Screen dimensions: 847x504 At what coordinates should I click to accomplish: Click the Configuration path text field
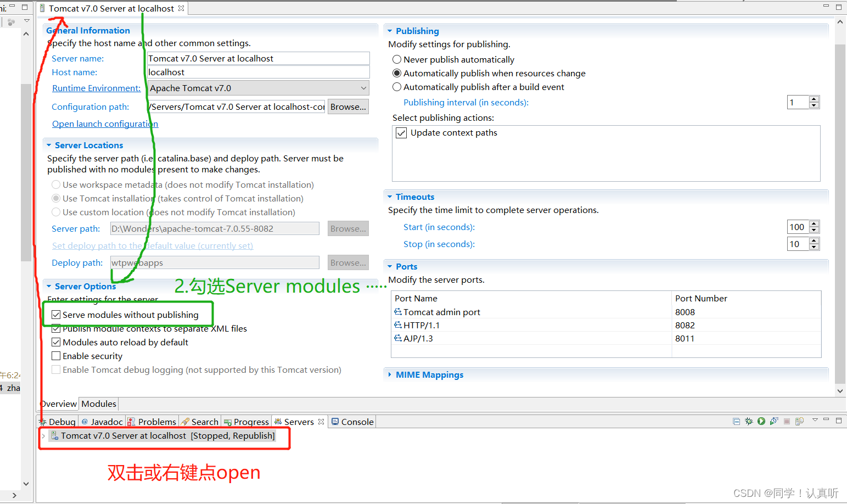coord(236,107)
